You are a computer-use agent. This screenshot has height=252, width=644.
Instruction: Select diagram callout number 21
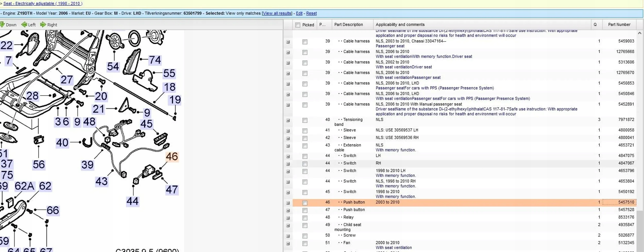tap(98, 109)
